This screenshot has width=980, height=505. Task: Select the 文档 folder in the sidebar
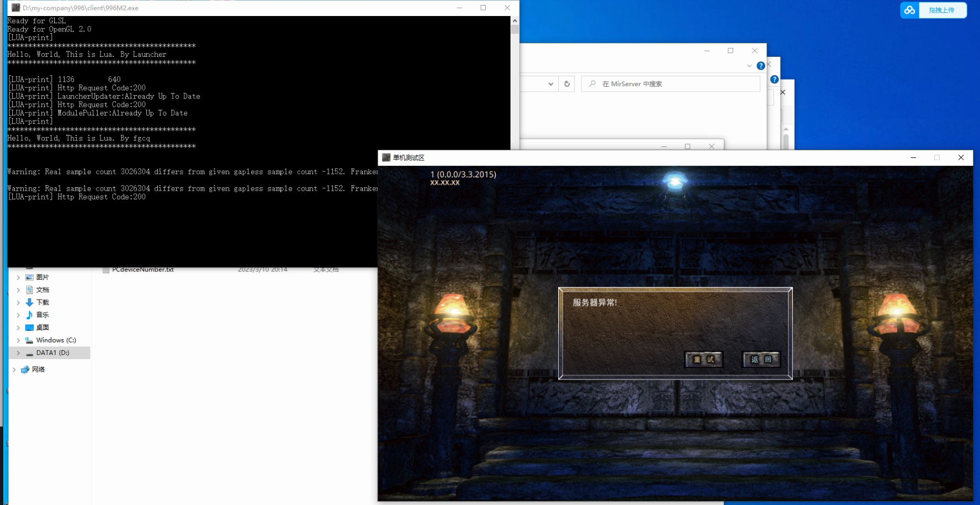click(x=43, y=290)
